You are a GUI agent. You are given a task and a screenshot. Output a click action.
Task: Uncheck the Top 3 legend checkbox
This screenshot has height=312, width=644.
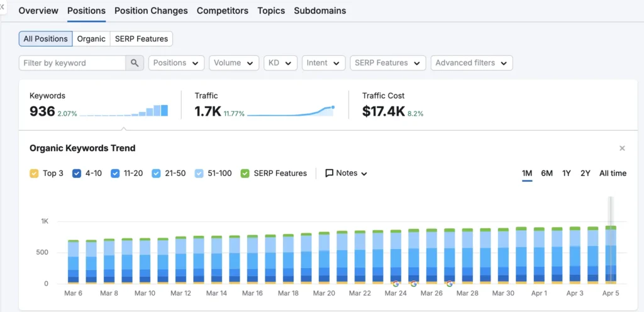tap(34, 173)
